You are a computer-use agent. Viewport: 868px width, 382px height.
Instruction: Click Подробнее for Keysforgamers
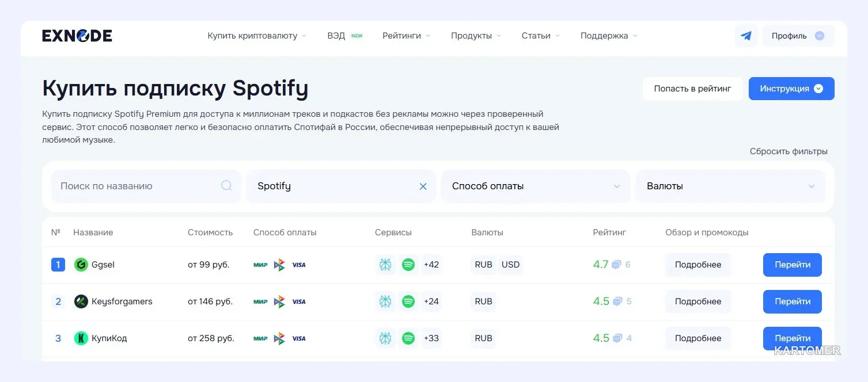pyautogui.click(x=698, y=301)
